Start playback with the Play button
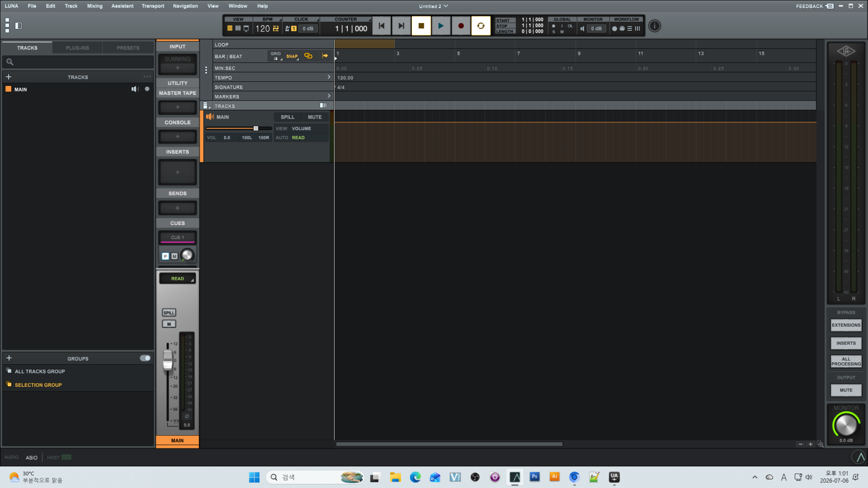 click(441, 26)
